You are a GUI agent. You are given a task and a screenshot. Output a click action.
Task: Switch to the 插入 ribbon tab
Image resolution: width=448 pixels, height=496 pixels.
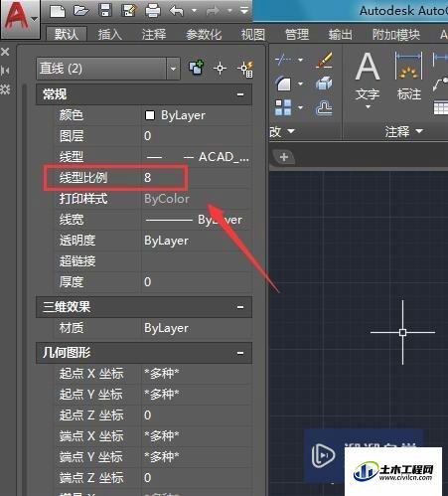coord(110,34)
